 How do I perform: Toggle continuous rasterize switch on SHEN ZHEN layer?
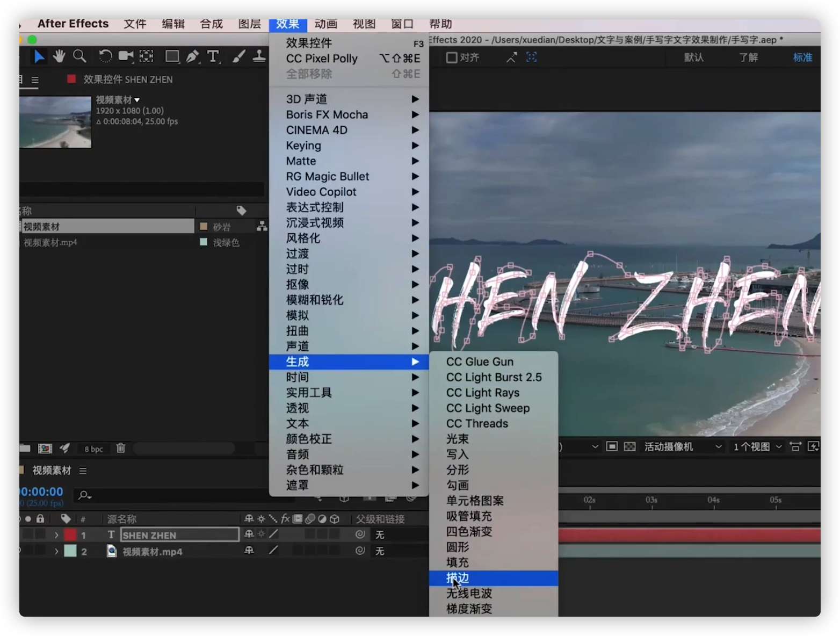(x=261, y=534)
